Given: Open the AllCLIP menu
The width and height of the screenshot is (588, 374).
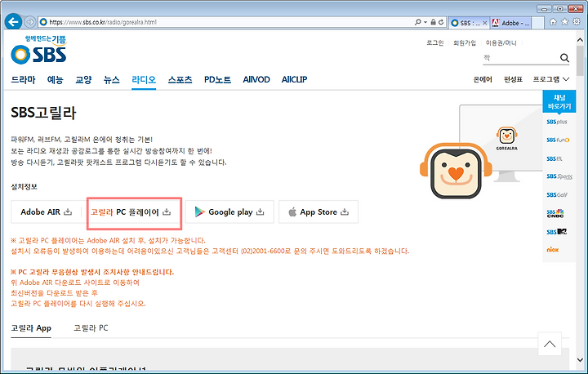Looking at the screenshot, I should (294, 79).
